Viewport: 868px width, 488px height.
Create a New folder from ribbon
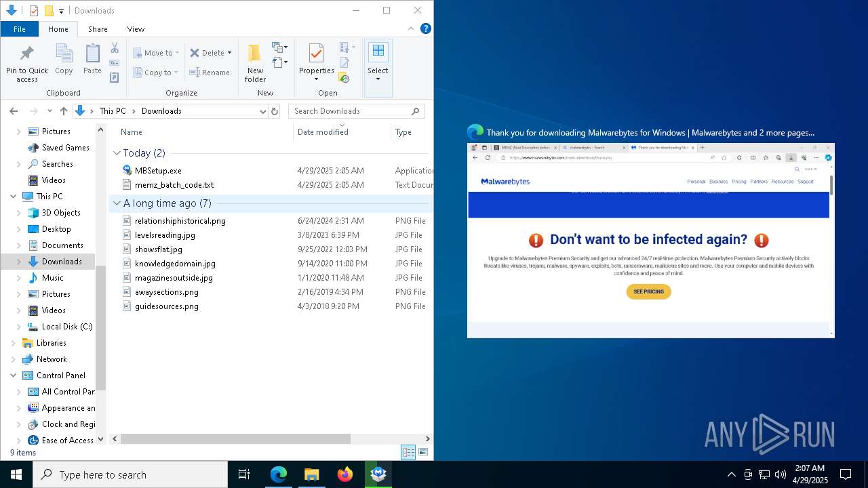(255, 64)
